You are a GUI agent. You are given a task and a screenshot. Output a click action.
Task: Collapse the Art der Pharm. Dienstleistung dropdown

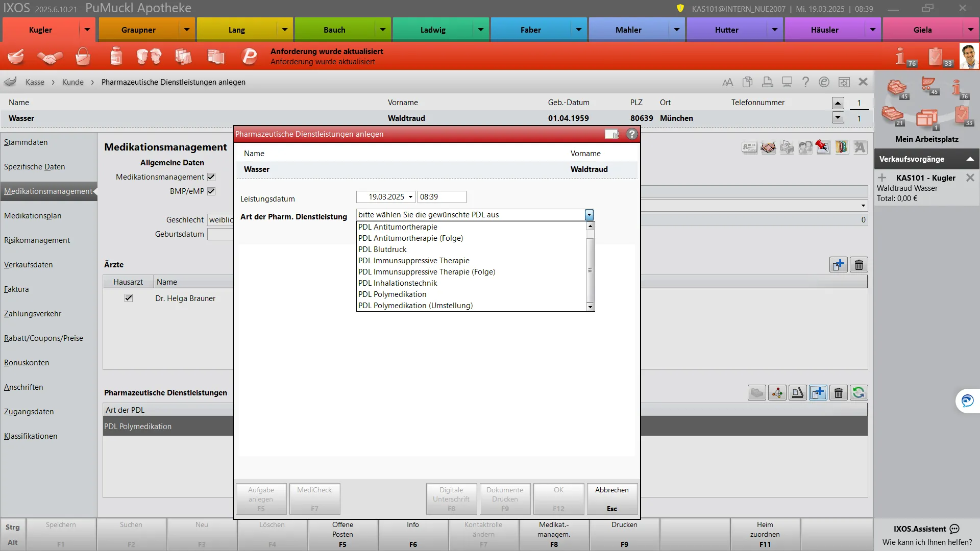(589, 215)
